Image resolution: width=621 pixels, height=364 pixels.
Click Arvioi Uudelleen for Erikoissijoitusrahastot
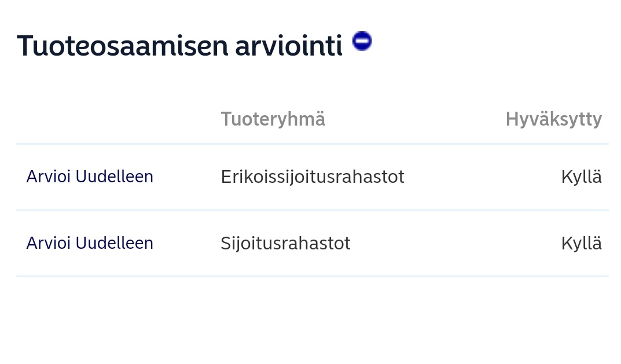tap(90, 177)
